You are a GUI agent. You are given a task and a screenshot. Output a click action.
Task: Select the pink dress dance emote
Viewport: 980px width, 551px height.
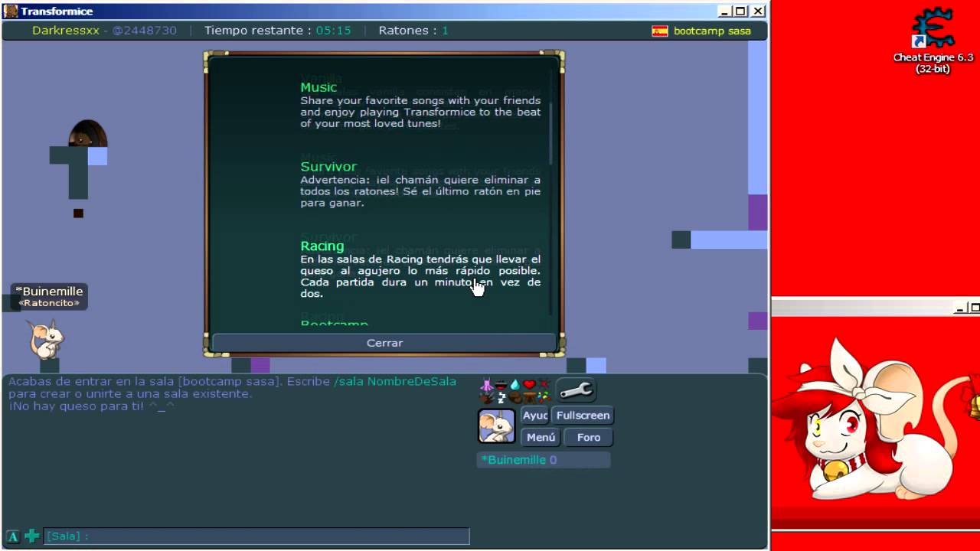point(487,385)
